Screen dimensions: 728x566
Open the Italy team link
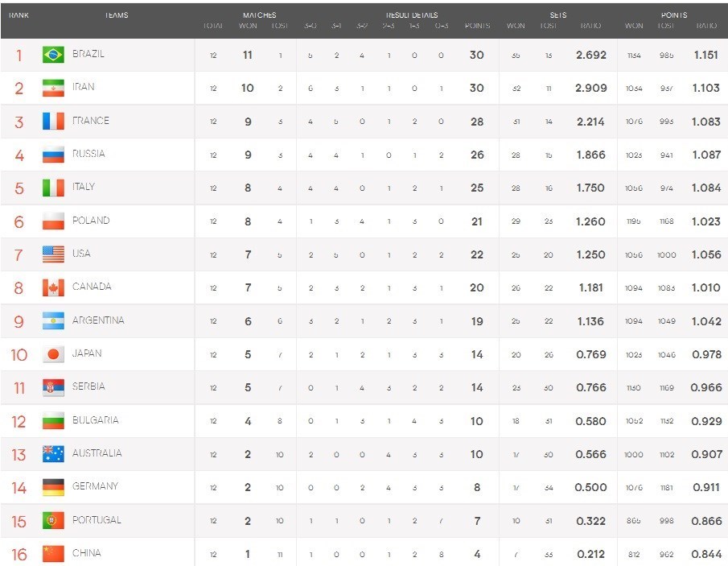coord(84,187)
